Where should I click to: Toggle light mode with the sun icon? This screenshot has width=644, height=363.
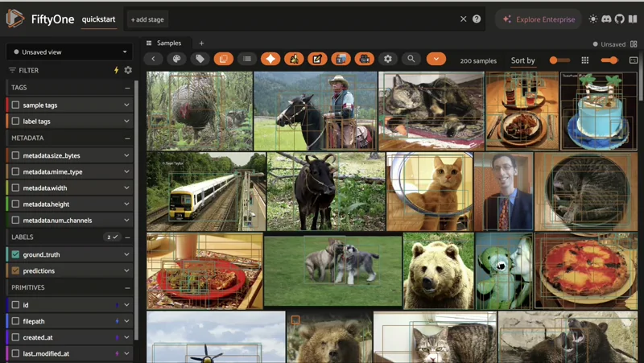point(593,19)
